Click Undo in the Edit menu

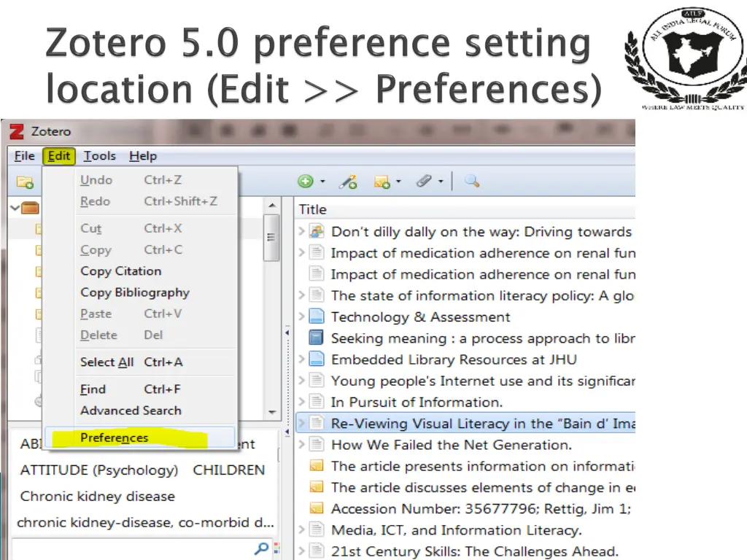[140, 180]
